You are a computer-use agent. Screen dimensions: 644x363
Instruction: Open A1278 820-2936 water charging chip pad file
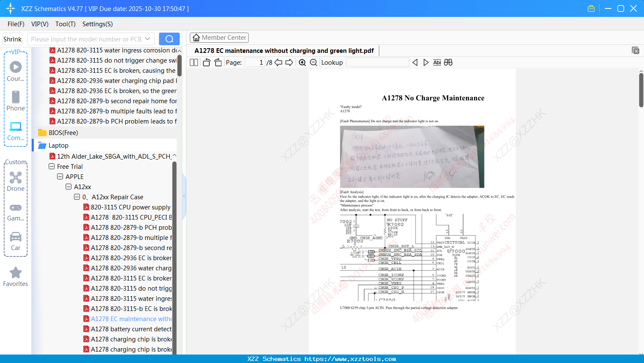coord(113,81)
